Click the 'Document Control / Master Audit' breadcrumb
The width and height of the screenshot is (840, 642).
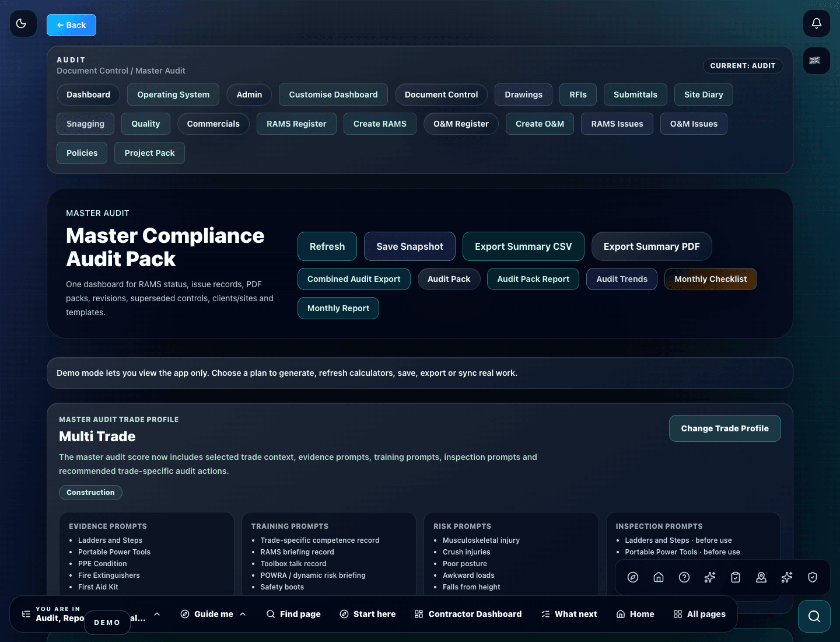click(x=121, y=71)
